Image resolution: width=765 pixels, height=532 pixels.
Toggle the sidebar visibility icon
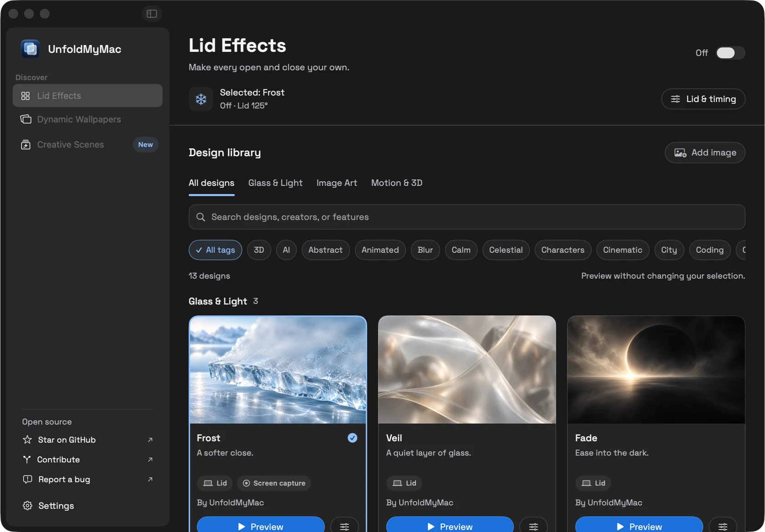pos(152,14)
